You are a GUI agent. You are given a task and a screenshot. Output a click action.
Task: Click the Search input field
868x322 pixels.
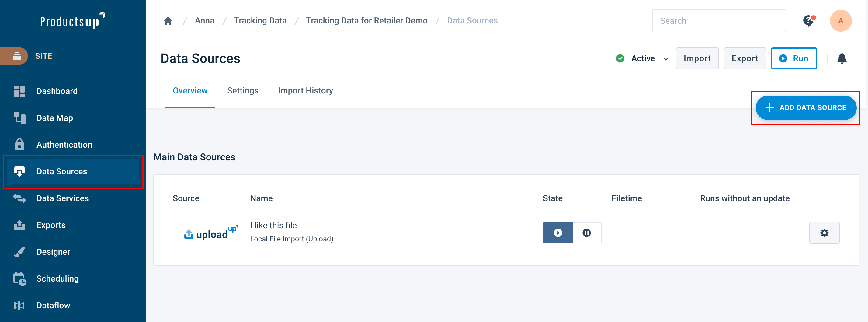pos(719,21)
